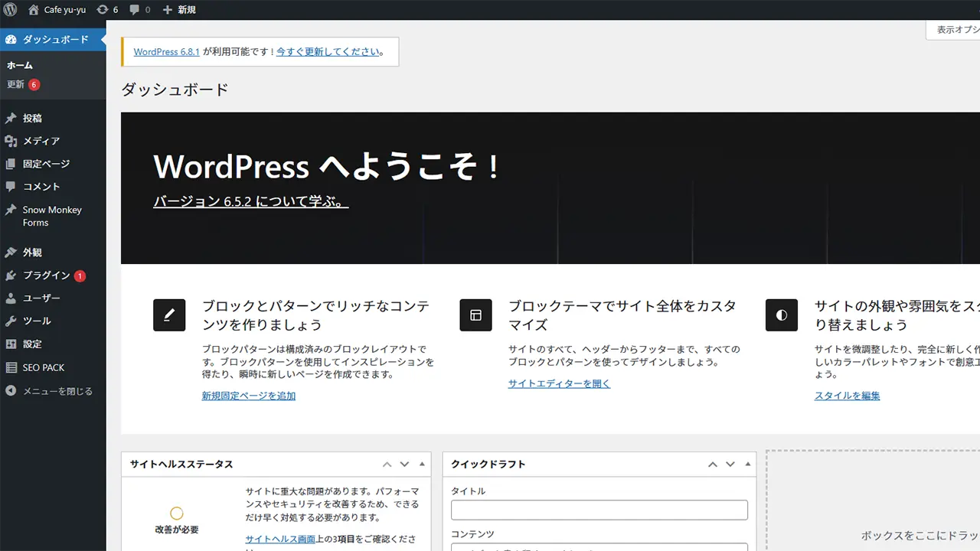Move クイックドラフト box down
This screenshot has width=980, height=551.
730,465
